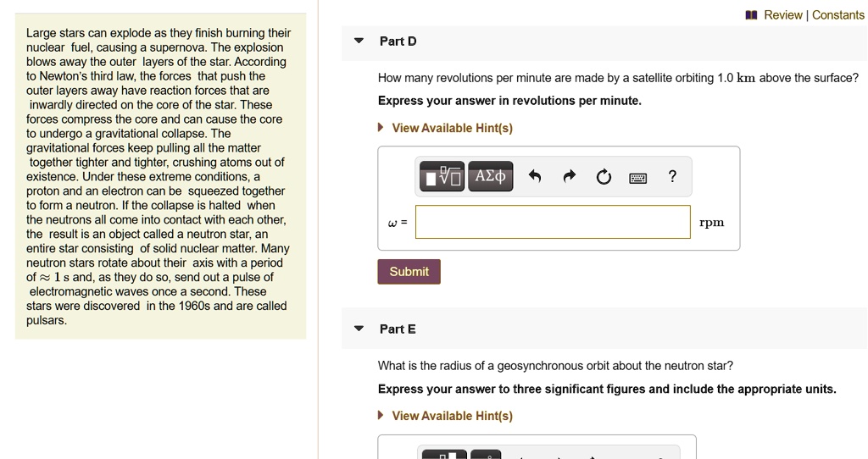Viewport: 868px width, 459px height.
Task: Open the Constants link
Action: (838, 15)
